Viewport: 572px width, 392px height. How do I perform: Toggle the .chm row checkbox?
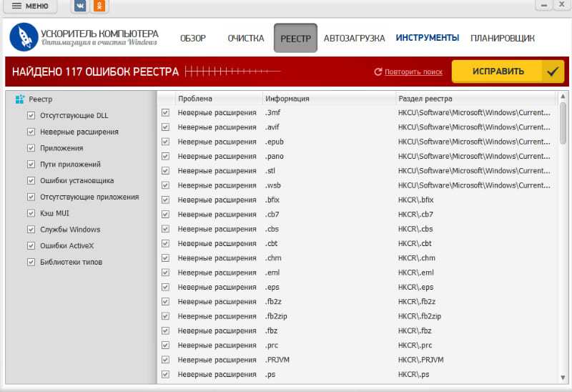point(166,258)
